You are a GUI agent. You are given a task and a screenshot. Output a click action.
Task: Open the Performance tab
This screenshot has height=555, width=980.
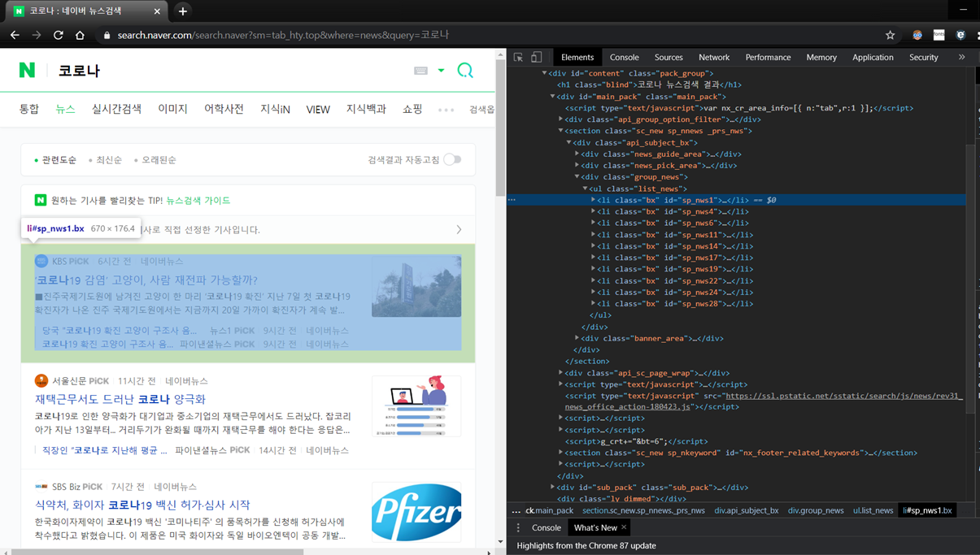tap(768, 57)
